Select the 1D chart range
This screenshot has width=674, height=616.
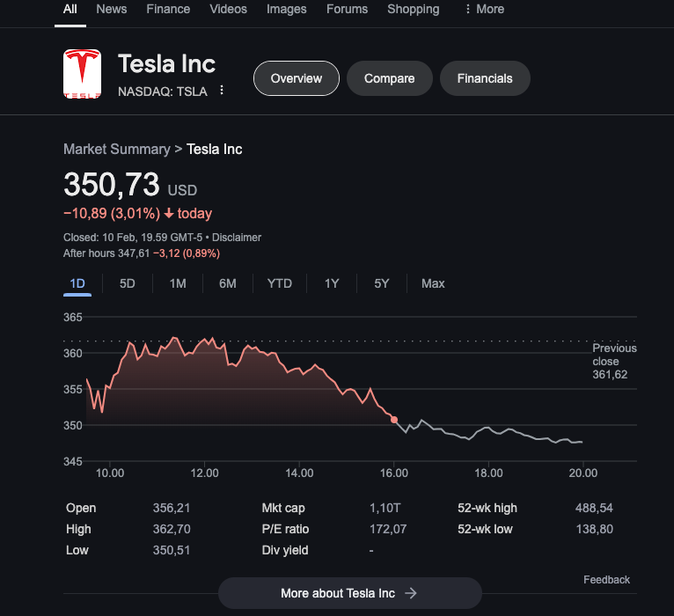(x=77, y=283)
